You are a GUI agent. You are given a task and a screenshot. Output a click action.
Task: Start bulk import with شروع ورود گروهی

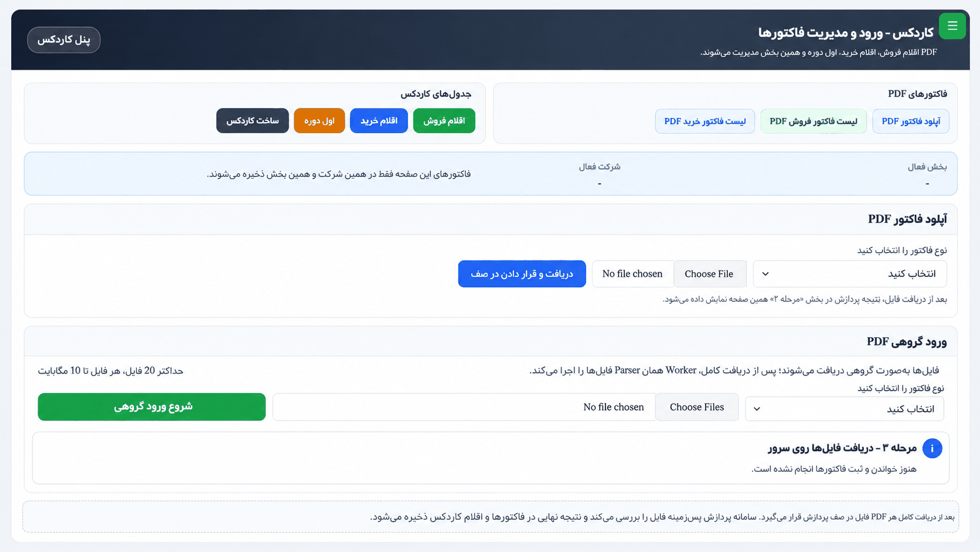click(152, 407)
